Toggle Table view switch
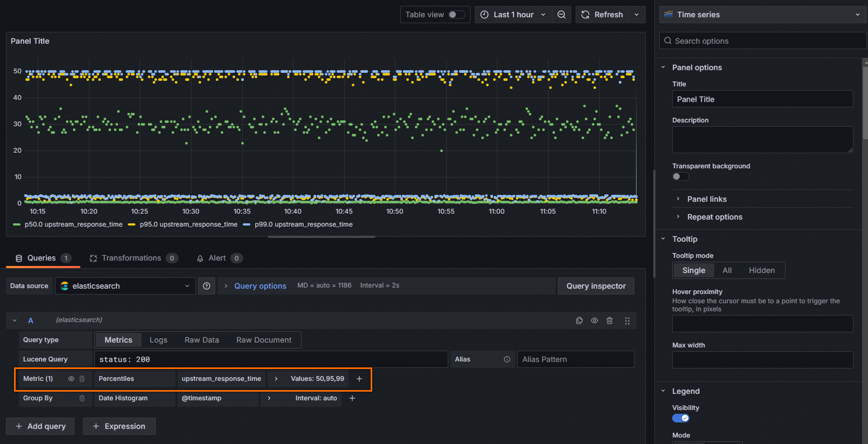This screenshot has width=868, height=444. point(456,15)
